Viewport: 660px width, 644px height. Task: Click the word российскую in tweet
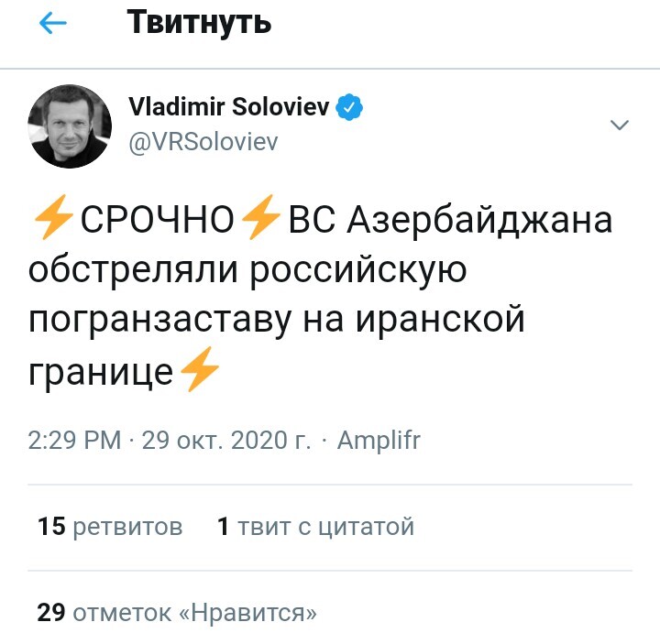[359, 271]
